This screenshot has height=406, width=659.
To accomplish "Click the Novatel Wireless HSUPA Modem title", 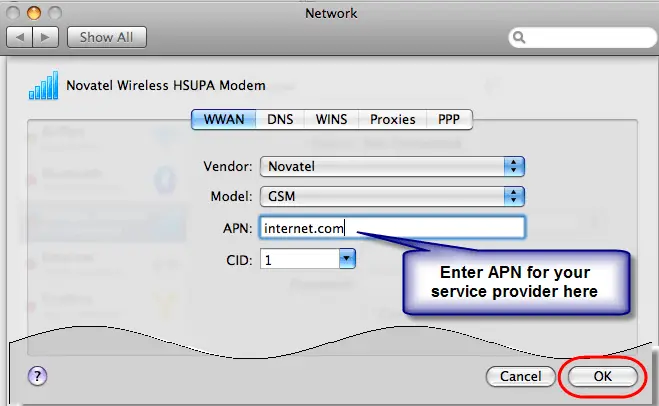I will click(166, 85).
